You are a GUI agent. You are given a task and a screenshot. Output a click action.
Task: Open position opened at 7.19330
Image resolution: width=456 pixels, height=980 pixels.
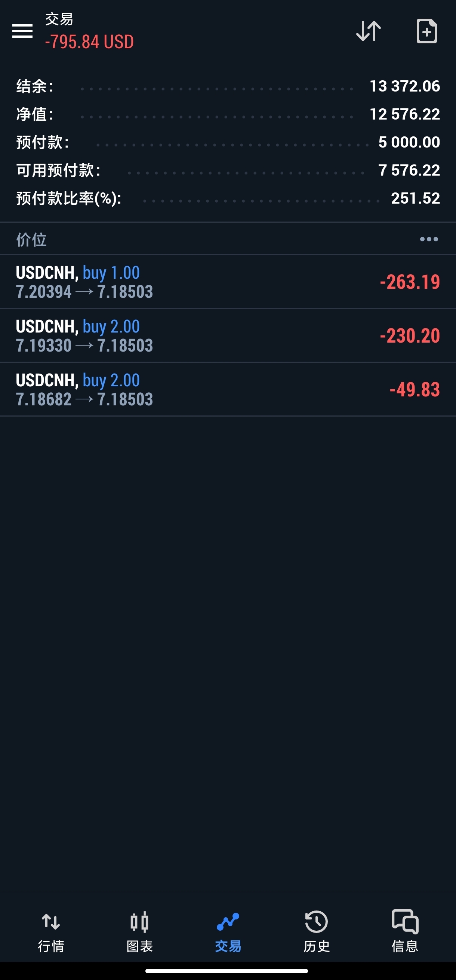tap(228, 336)
